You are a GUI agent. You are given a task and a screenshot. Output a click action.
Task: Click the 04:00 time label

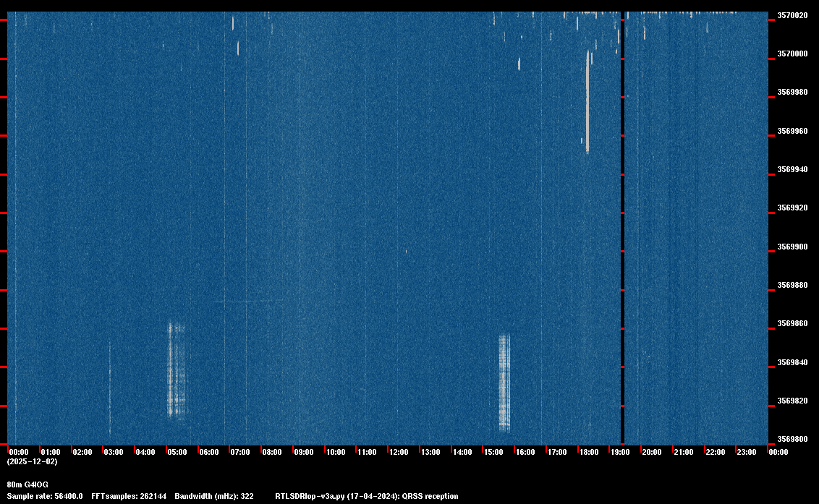[x=145, y=452]
